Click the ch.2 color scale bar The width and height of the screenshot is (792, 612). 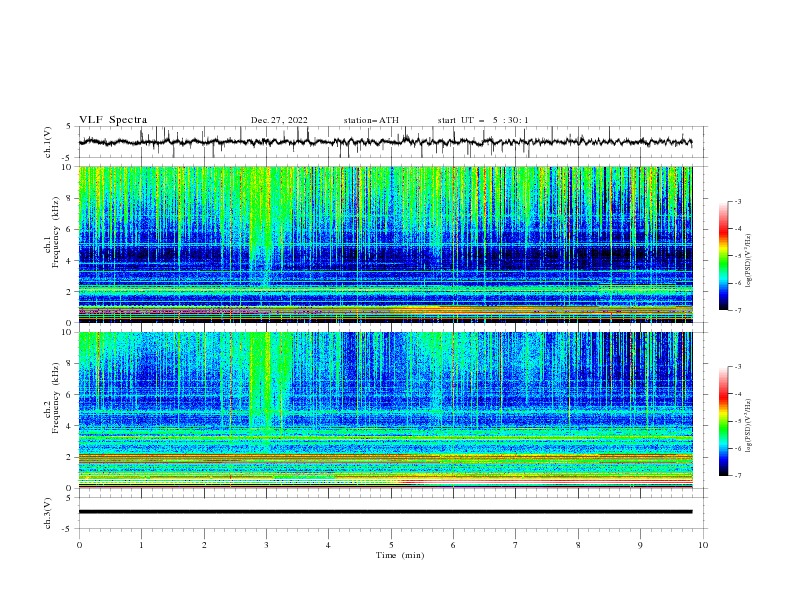pos(723,421)
